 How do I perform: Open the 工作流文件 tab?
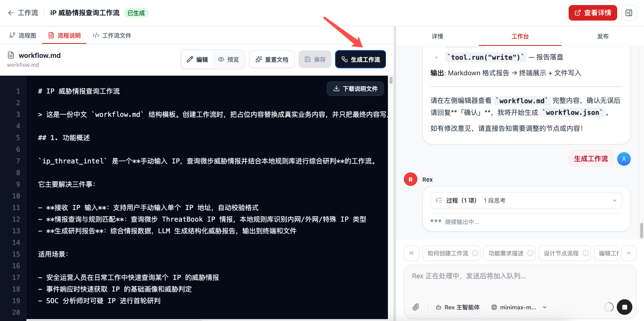(112, 35)
